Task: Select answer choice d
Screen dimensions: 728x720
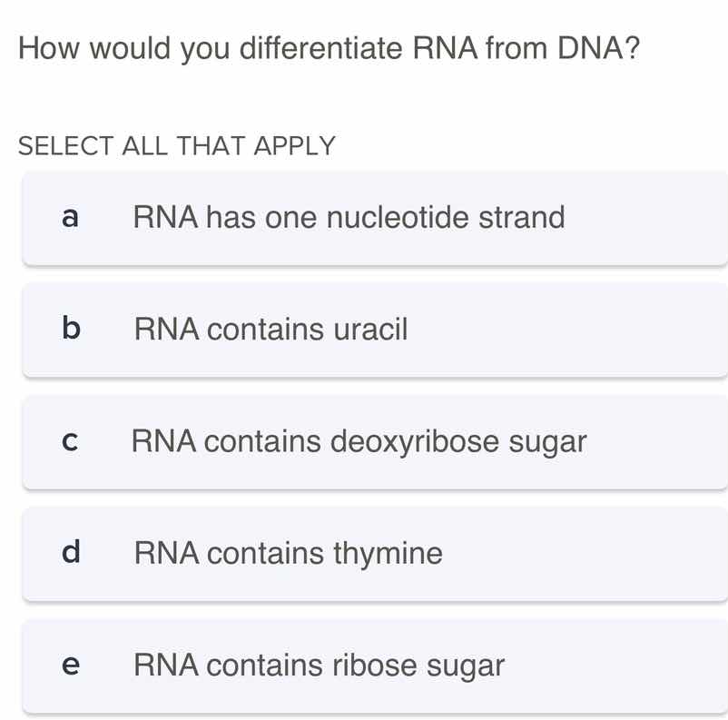Action: coord(363,553)
